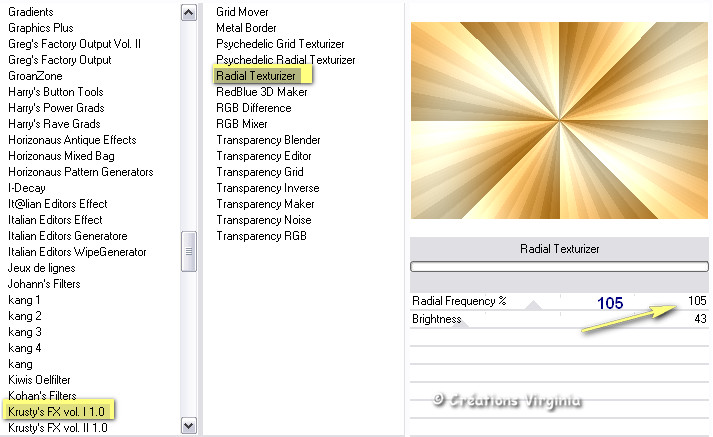The width and height of the screenshot is (713, 437).
Task: Select Horizonaus Antique Effects
Action: [x=72, y=140]
